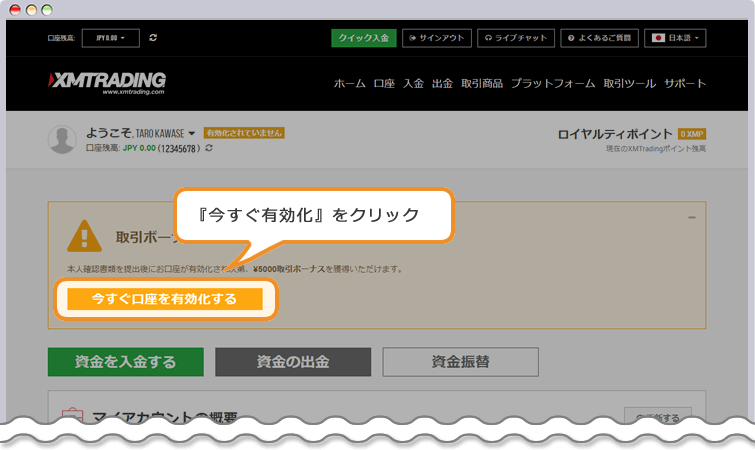The image size is (755, 450).
Task: Go to 入金 in the navigation bar
Action: click(x=413, y=84)
